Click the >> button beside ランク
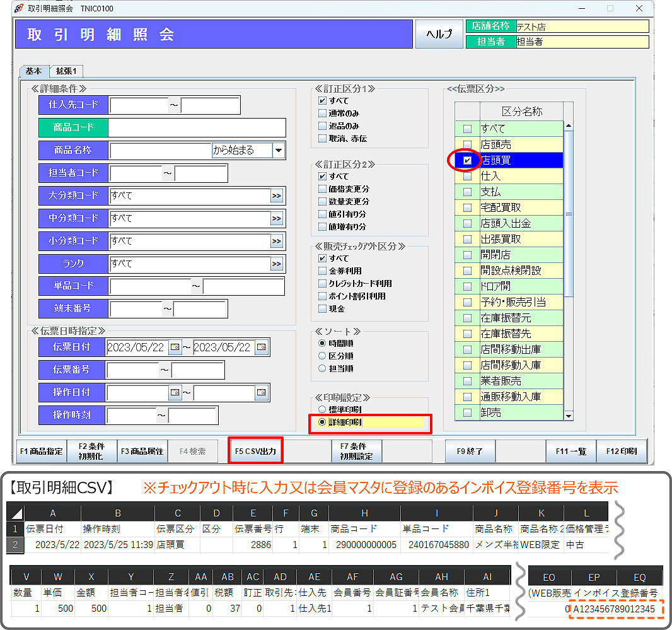 pos(276,264)
